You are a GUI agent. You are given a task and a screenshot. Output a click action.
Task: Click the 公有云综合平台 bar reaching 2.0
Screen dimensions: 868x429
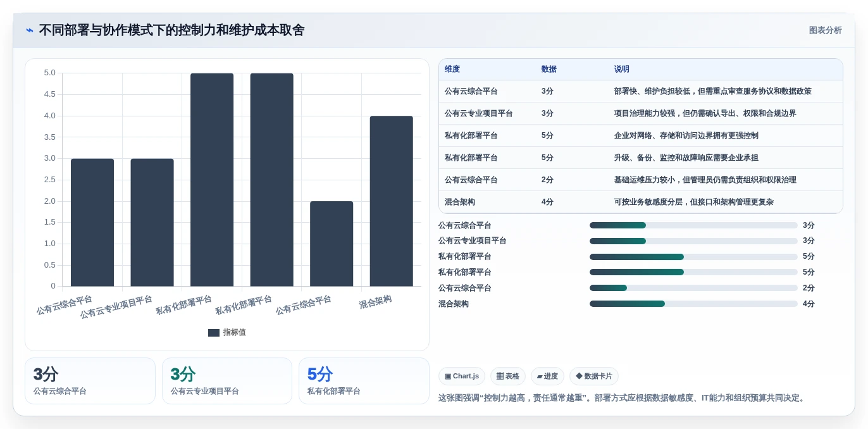332,244
